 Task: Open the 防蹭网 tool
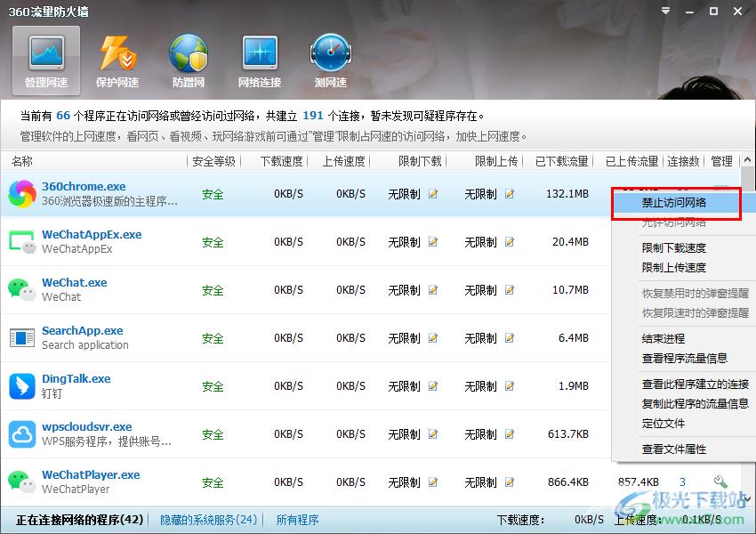(189, 62)
